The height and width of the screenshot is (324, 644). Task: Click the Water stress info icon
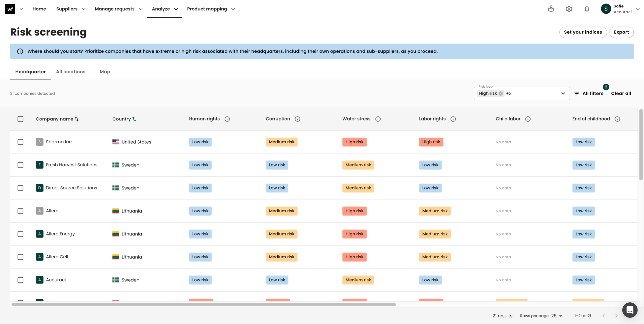[378, 119]
